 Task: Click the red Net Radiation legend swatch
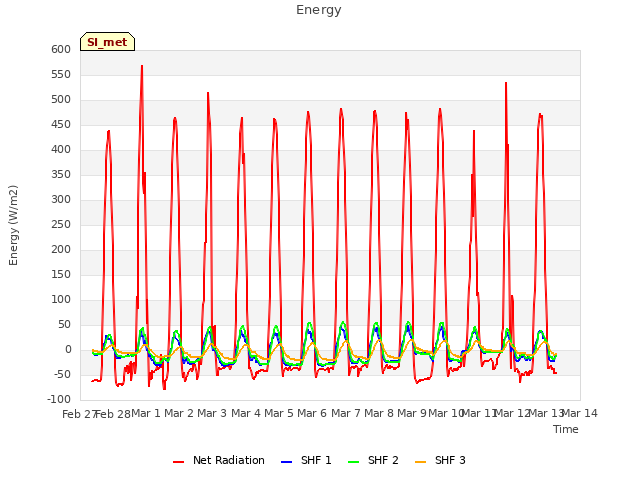[x=178, y=462]
